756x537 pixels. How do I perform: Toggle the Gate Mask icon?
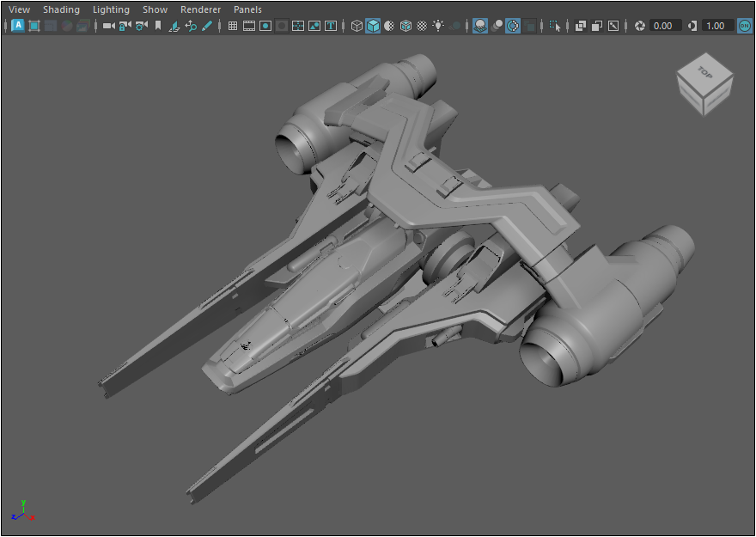tap(282, 26)
